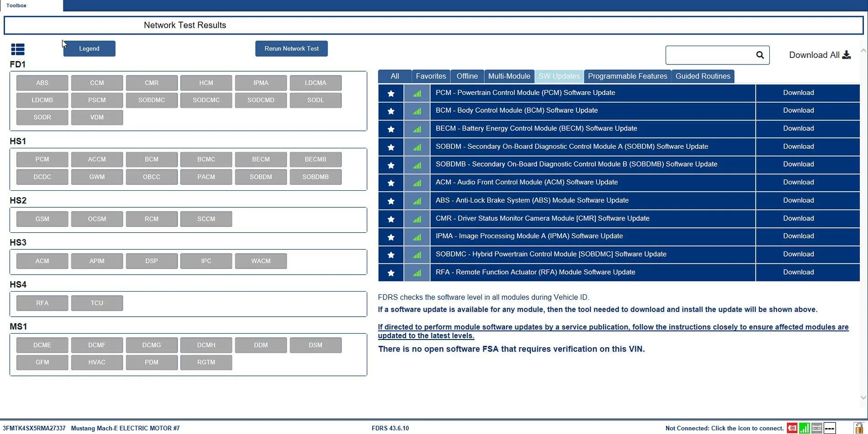Download the PCM Software Update

[x=798, y=93]
